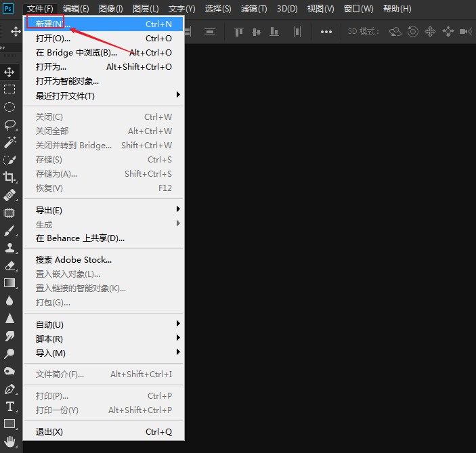Select the Horizontal Type tool

10,406
